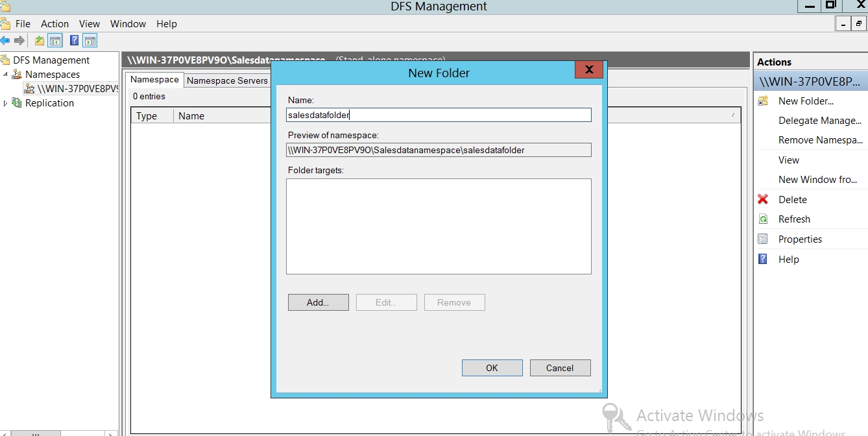Click the Name field containing salesdatafolder
The image size is (868, 436).
(x=439, y=115)
